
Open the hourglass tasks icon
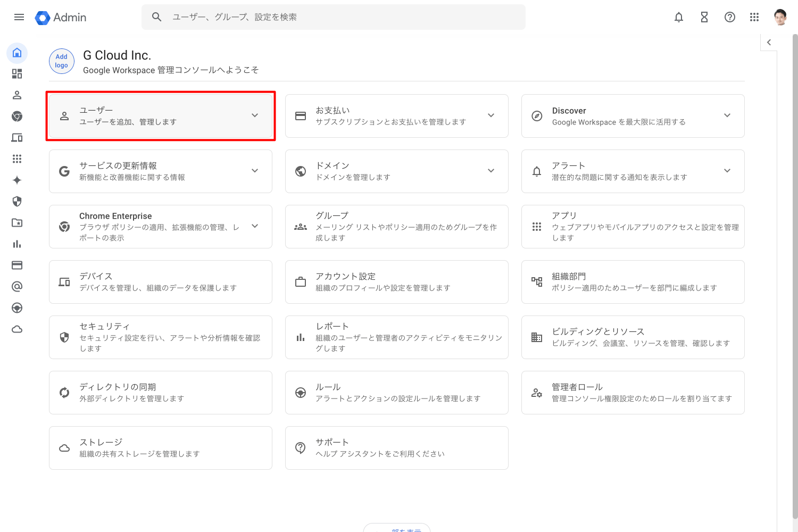[x=704, y=17]
